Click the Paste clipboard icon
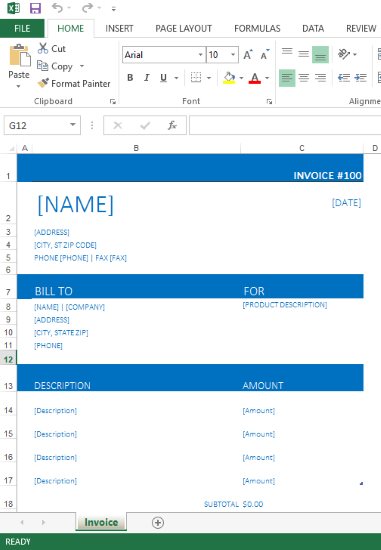This screenshot has width=381, height=550. [x=19, y=56]
